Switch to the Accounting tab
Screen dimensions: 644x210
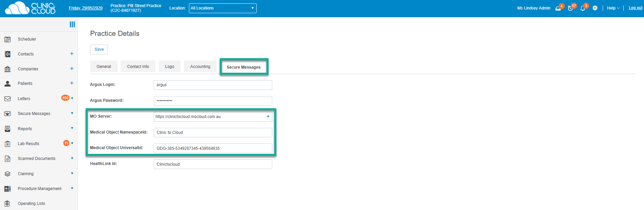click(x=200, y=67)
